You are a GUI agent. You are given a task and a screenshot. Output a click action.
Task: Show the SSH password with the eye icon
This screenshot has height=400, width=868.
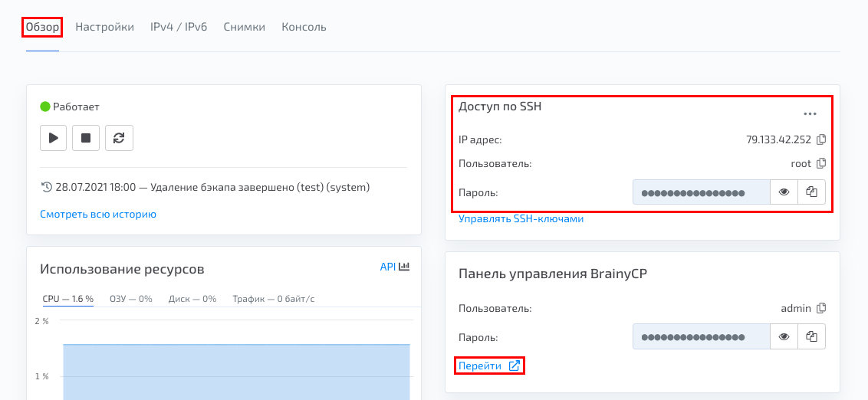(784, 192)
